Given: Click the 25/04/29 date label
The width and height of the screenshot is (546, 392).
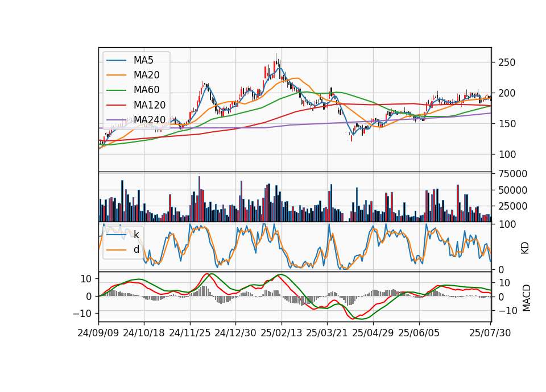Looking at the screenshot, I should [x=373, y=333].
